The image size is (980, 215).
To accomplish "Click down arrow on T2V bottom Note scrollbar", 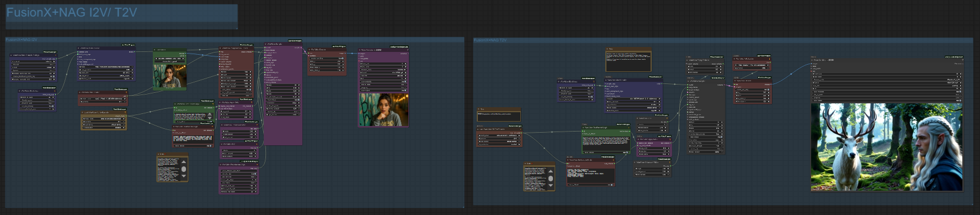I will click(x=550, y=186).
